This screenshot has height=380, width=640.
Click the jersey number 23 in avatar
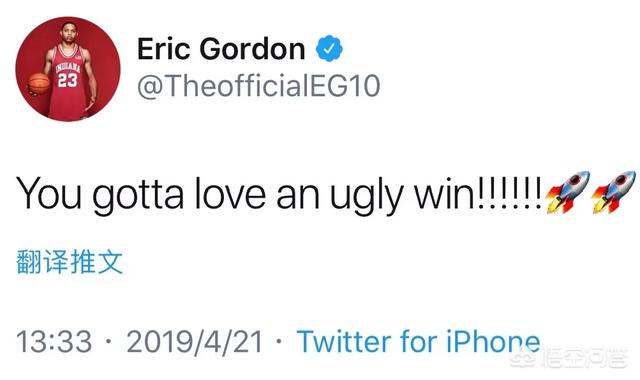click(67, 80)
